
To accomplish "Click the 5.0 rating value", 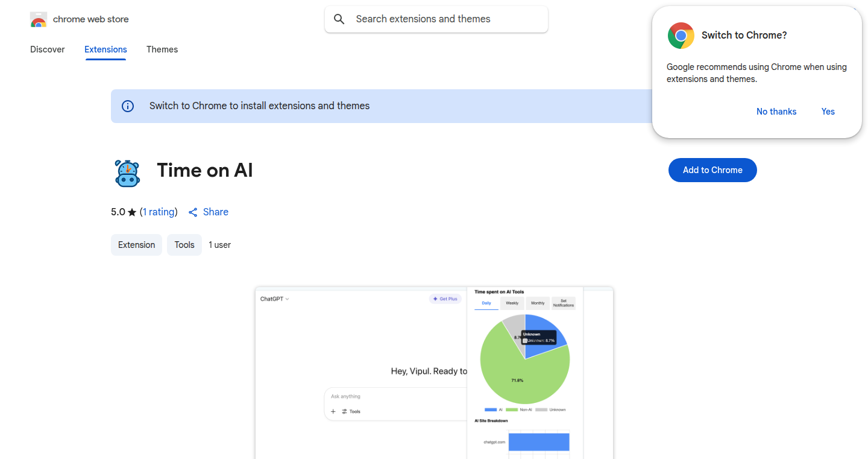I will pyautogui.click(x=118, y=212).
